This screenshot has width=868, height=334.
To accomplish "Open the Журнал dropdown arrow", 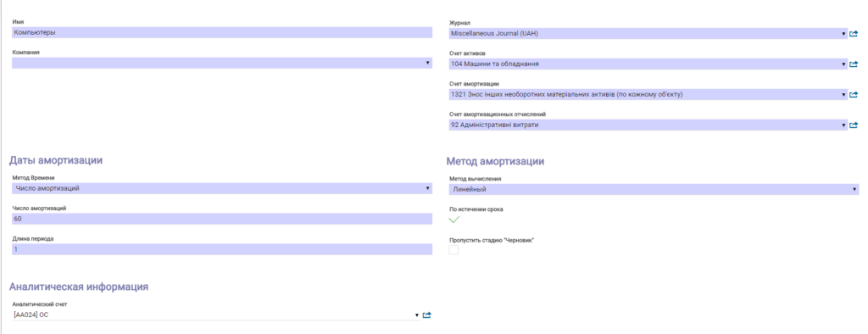I will pos(844,34).
